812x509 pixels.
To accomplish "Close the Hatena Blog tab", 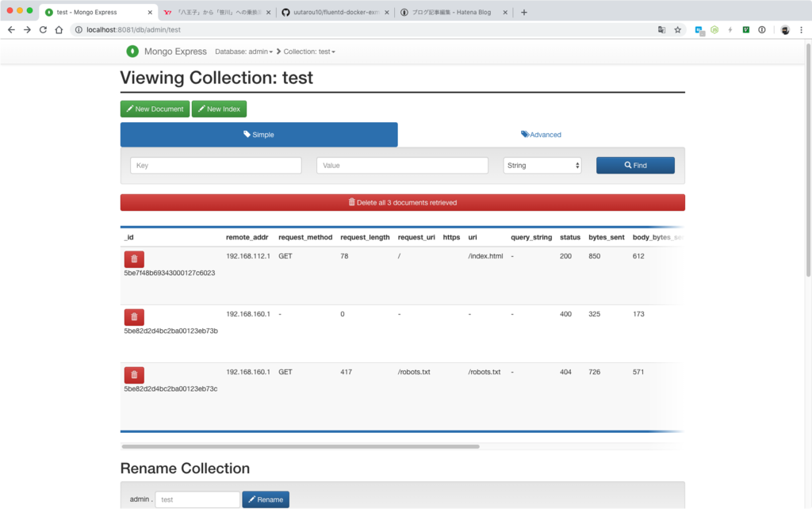I will pos(505,12).
